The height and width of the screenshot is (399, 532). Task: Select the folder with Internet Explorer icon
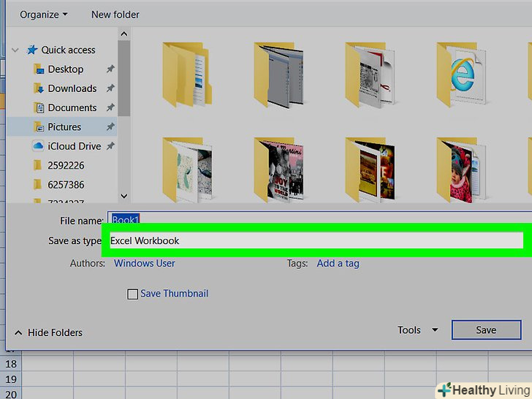pyautogui.click(x=461, y=74)
